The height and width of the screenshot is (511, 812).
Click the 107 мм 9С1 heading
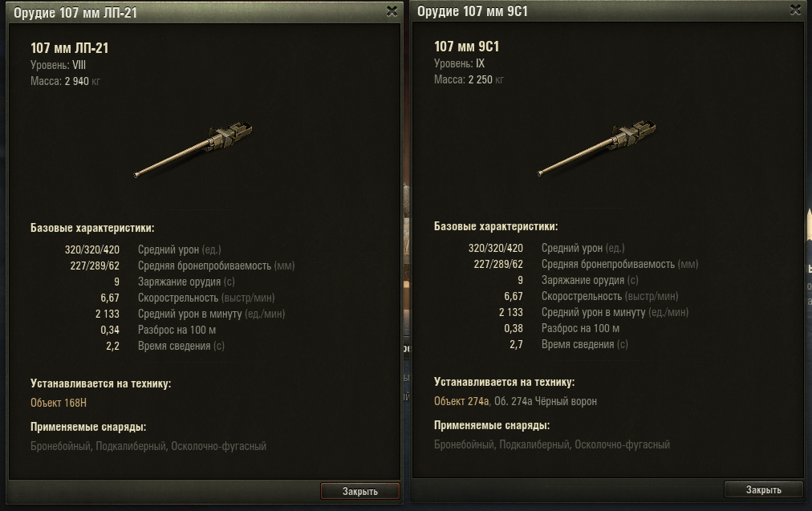[466, 47]
